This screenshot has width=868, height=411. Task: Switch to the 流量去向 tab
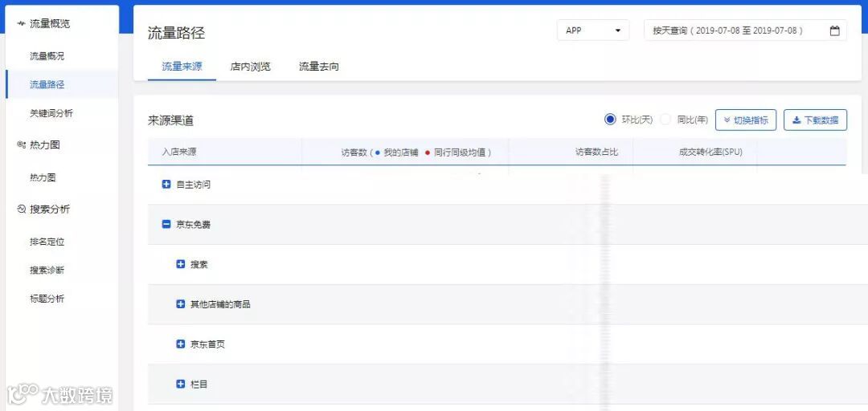tap(319, 67)
